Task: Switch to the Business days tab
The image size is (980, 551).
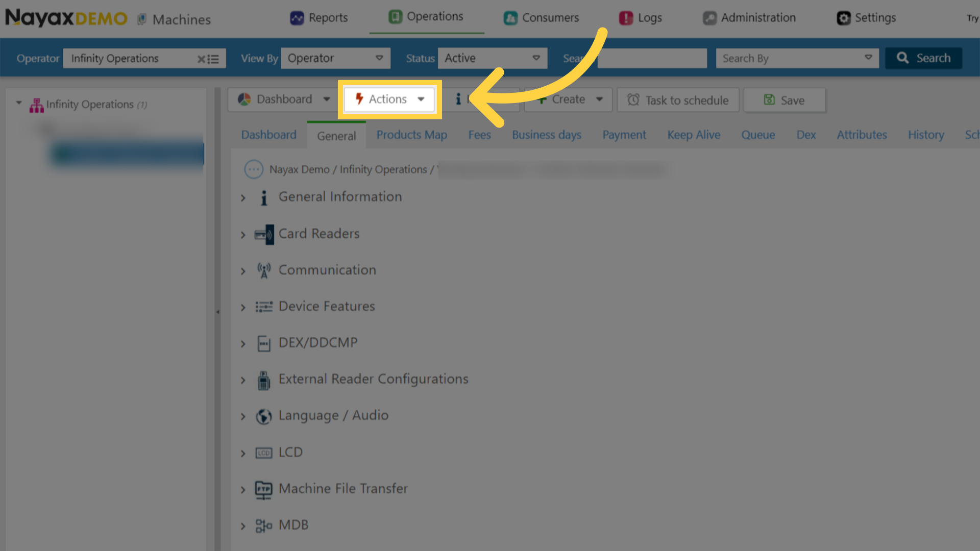Action: click(x=547, y=135)
